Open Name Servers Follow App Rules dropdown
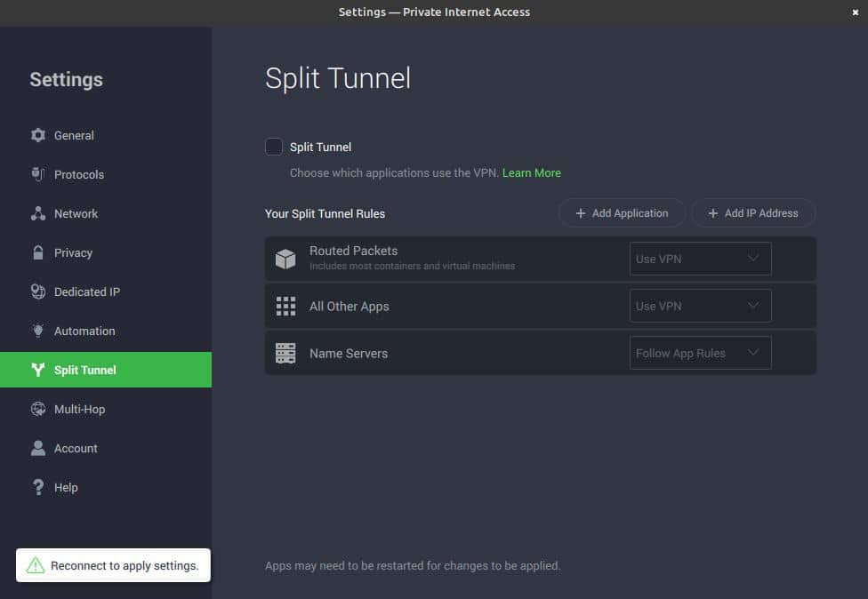Viewport: 868px width, 599px height. (700, 353)
